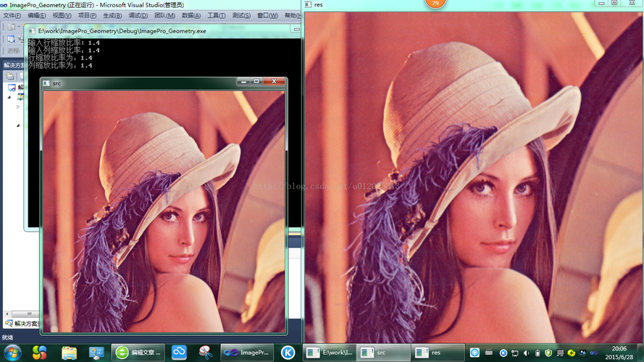Expand the solution tree node arrow
The width and height of the screenshot is (644, 362).
click(x=18, y=106)
